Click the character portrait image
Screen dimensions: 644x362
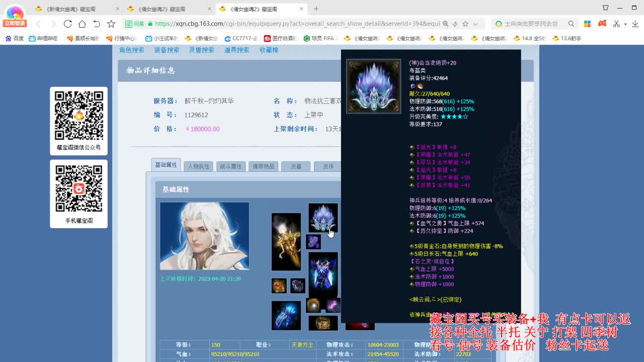click(x=204, y=235)
